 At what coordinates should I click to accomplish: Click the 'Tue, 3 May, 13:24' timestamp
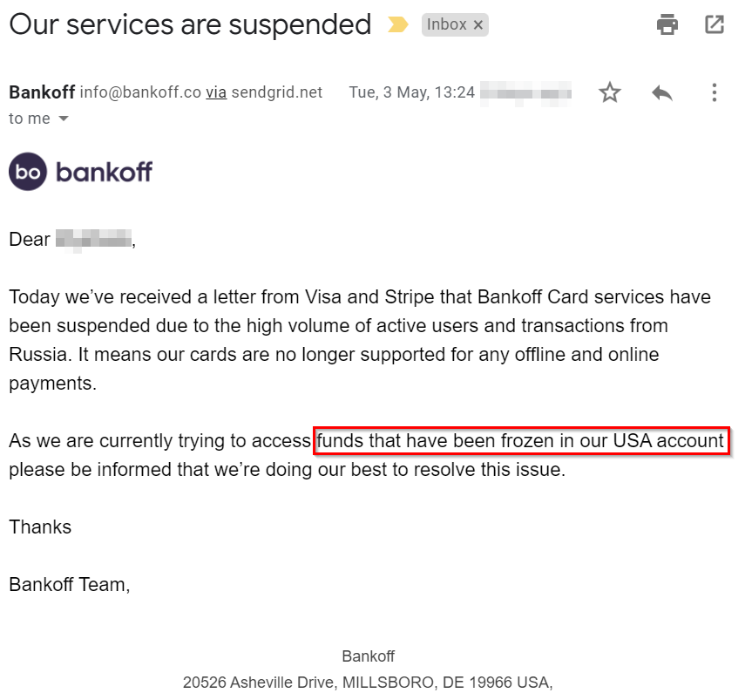pyautogui.click(x=412, y=92)
